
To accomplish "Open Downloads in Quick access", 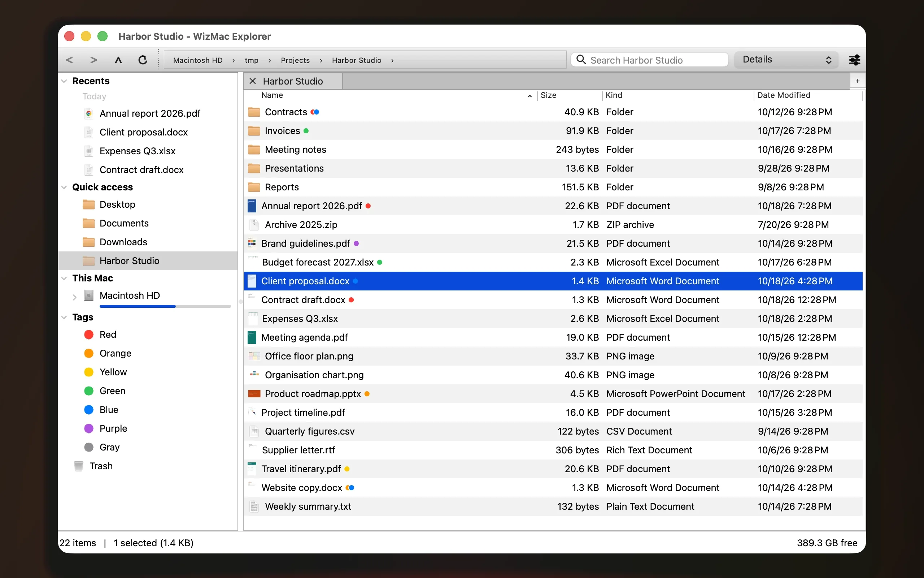I will coord(123,242).
